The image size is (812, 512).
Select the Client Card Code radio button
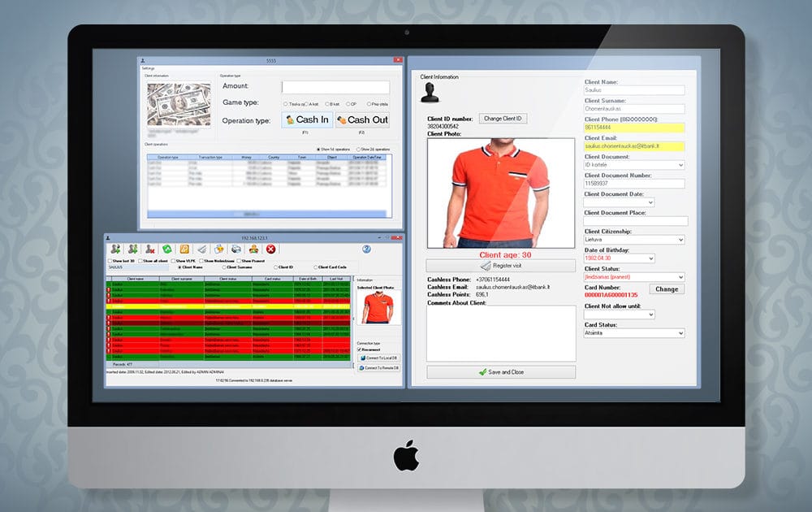[x=315, y=267]
